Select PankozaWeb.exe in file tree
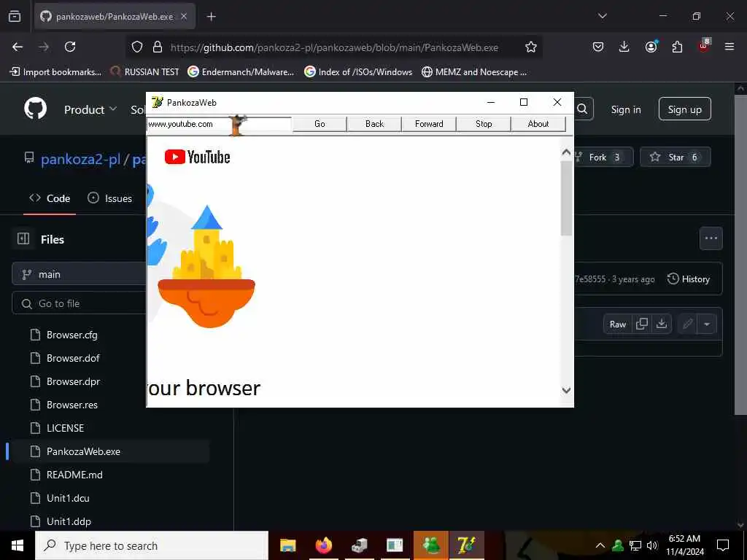747x560 pixels. point(83,451)
